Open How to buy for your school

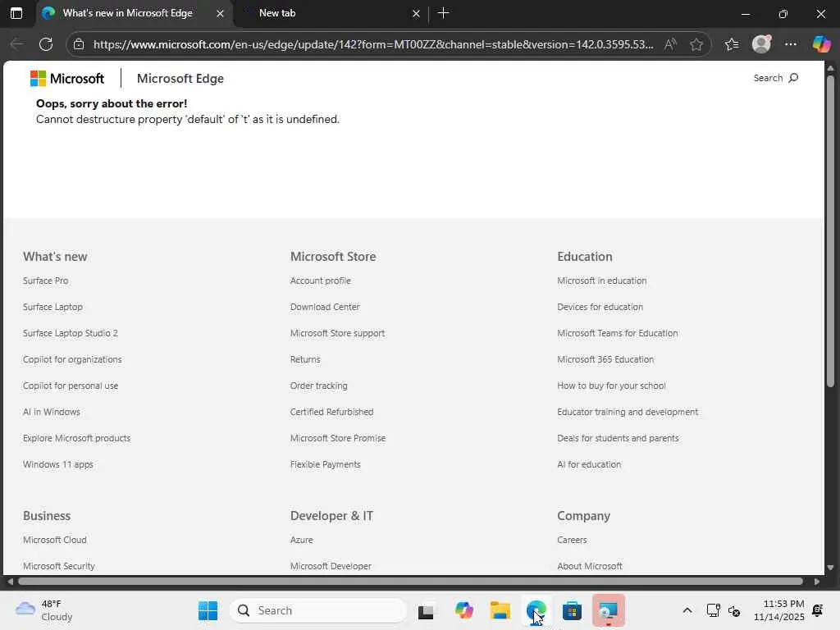pyautogui.click(x=611, y=386)
